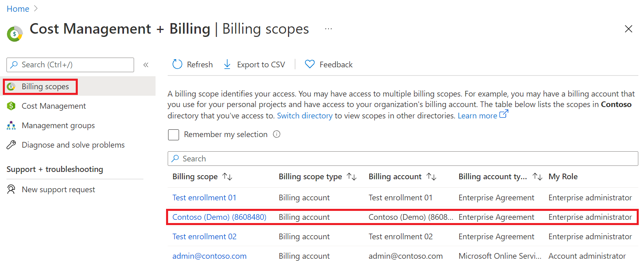The image size is (644, 264).
Task: Click the Switch directory link
Action: tap(305, 116)
